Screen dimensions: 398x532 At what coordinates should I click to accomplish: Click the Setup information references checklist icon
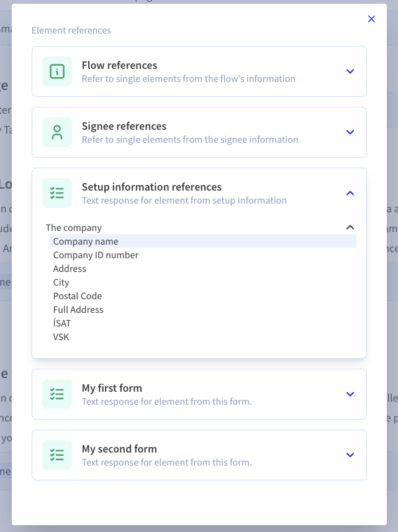click(57, 193)
